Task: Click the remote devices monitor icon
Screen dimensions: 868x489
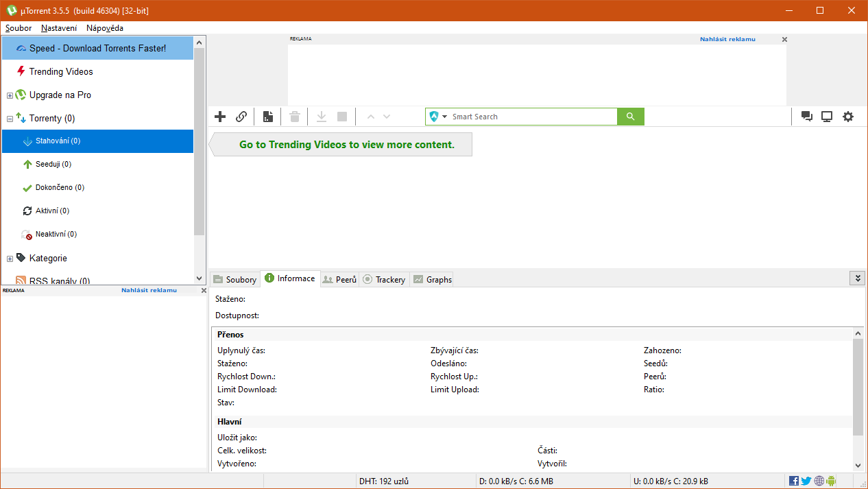Action: click(x=827, y=117)
